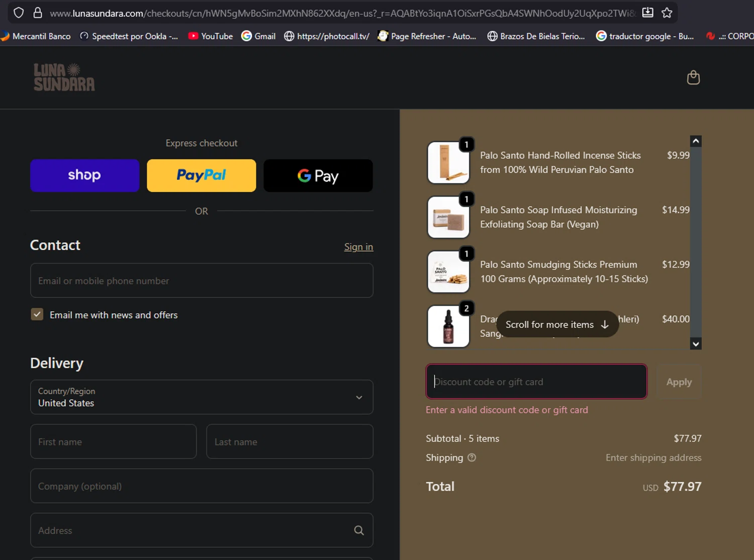The height and width of the screenshot is (560, 754).
Task: Click the dropper bottle product thumbnail
Action: click(448, 326)
